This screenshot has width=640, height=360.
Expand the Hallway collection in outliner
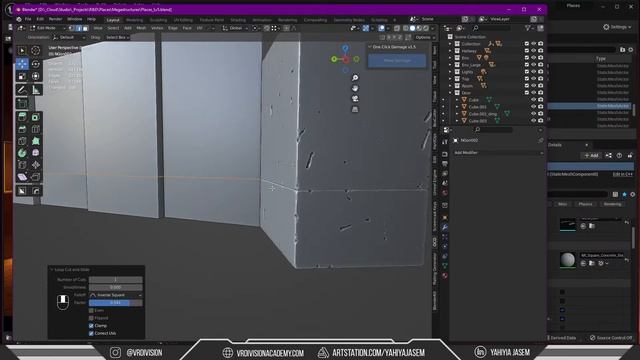(x=451, y=51)
